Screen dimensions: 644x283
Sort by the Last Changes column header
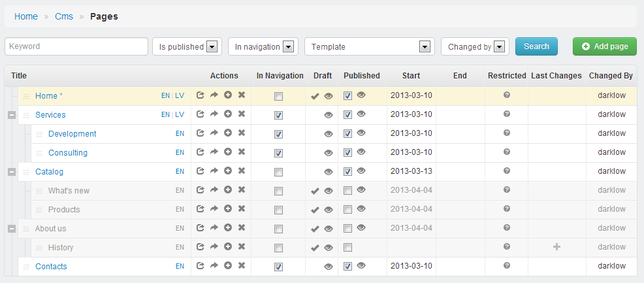pyautogui.click(x=556, y=76)
